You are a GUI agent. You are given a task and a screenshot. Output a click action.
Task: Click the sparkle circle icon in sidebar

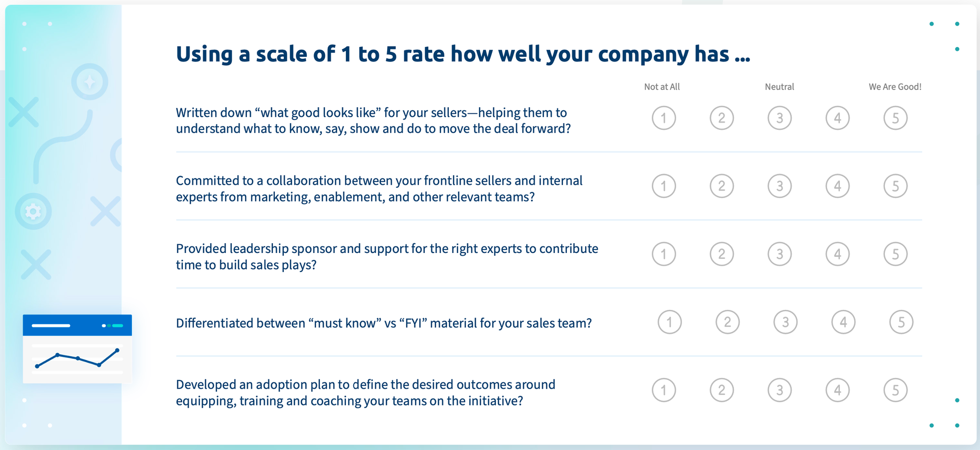point(90,82)
